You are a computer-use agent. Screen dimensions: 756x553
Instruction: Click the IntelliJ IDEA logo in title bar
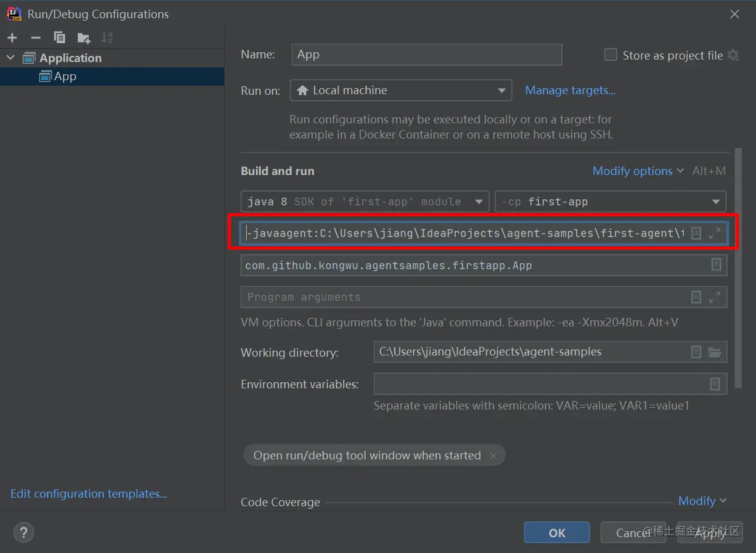[x=14, y=13]
